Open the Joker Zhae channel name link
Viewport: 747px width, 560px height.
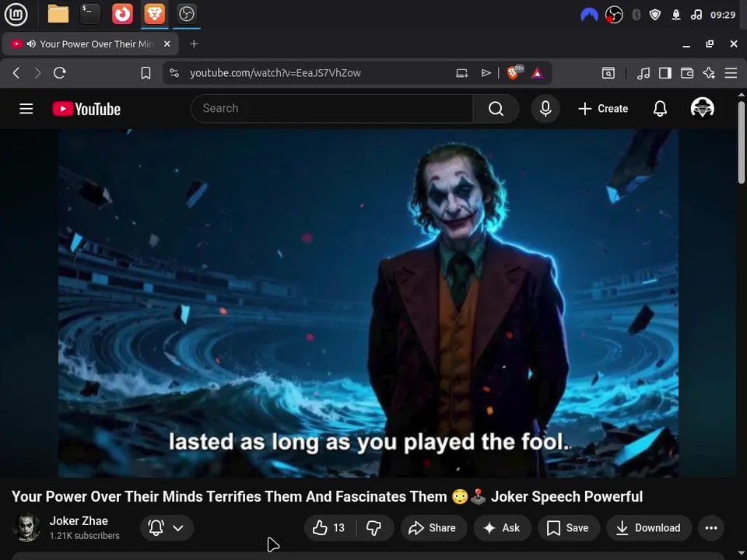(x=79, y=521)
